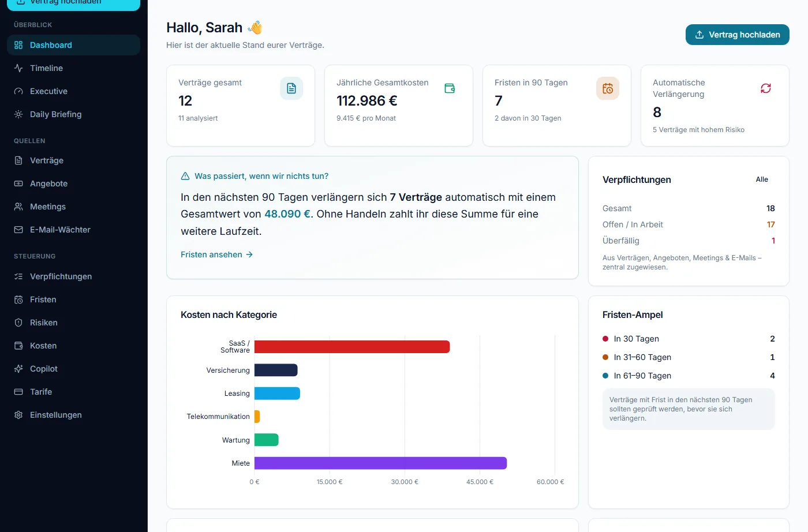This screenshot has width=808, height=532.
Task: Click the Offen / In Arbeit row
Action: pos(689,224)
